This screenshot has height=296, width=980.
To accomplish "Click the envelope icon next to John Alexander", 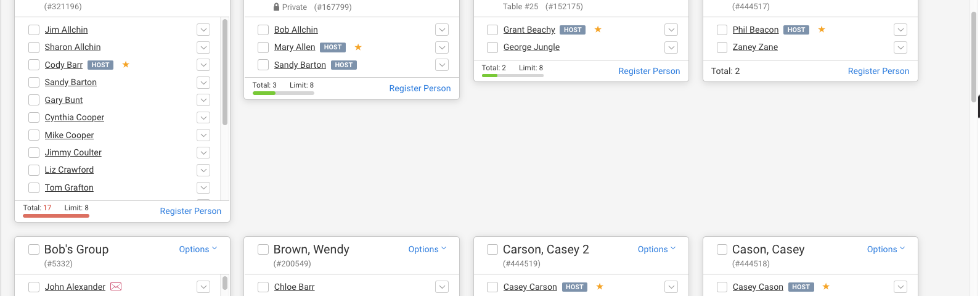I will (116, 287).
